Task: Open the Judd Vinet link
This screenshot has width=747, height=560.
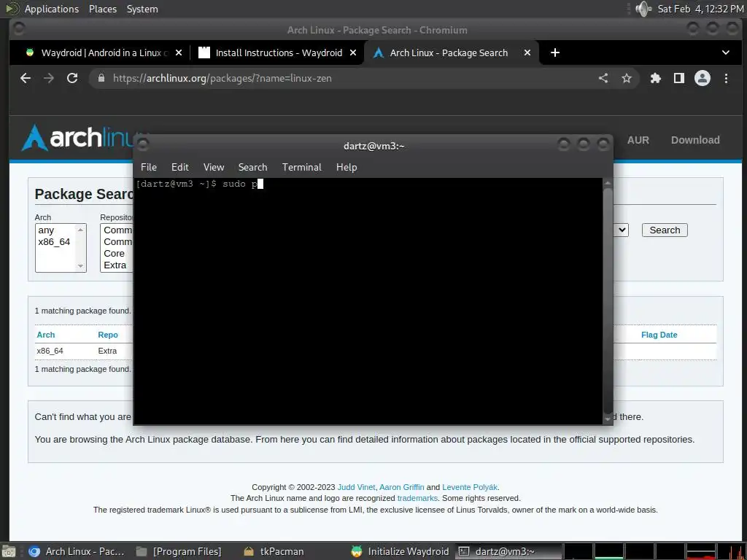Action: coord(356,487)
